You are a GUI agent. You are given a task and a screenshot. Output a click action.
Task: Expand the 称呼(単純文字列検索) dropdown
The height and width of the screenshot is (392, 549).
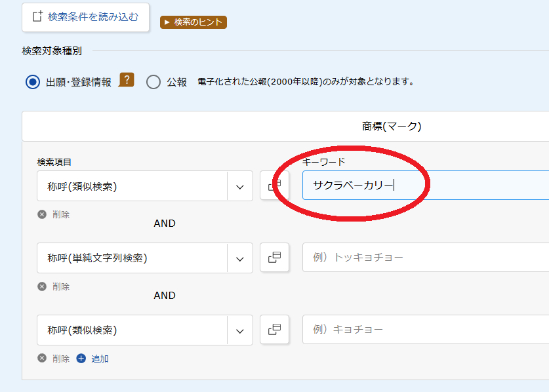[145, 258]
